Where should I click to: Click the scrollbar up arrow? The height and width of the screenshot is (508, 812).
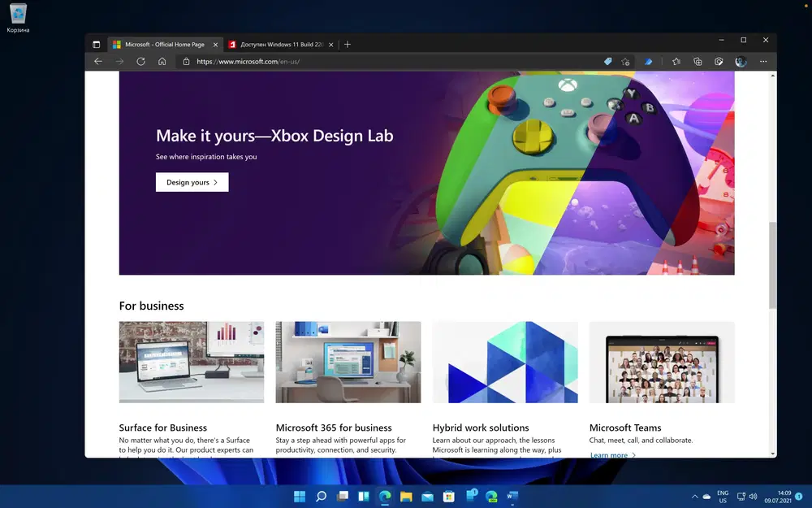773,76
